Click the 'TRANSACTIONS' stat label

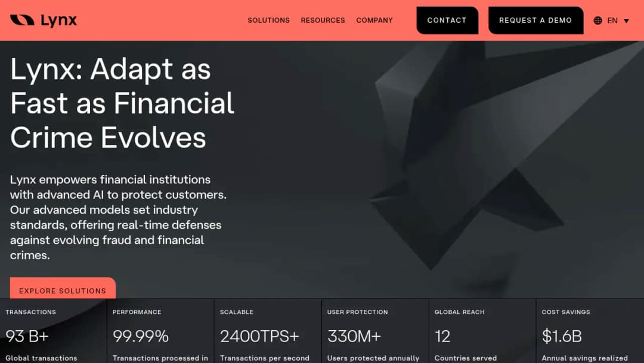[x=31, y=312]
